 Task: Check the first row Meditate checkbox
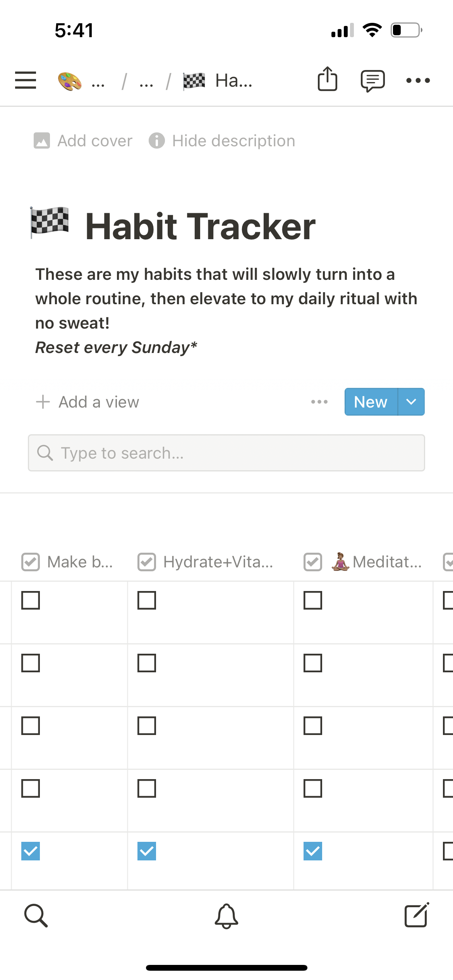coord(313,600)
